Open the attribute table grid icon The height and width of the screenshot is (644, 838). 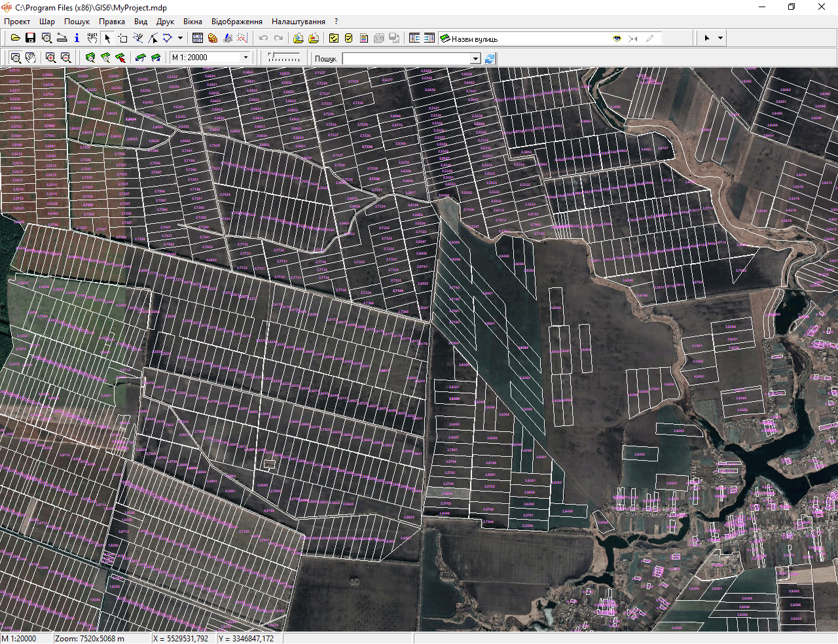point(197,38)
